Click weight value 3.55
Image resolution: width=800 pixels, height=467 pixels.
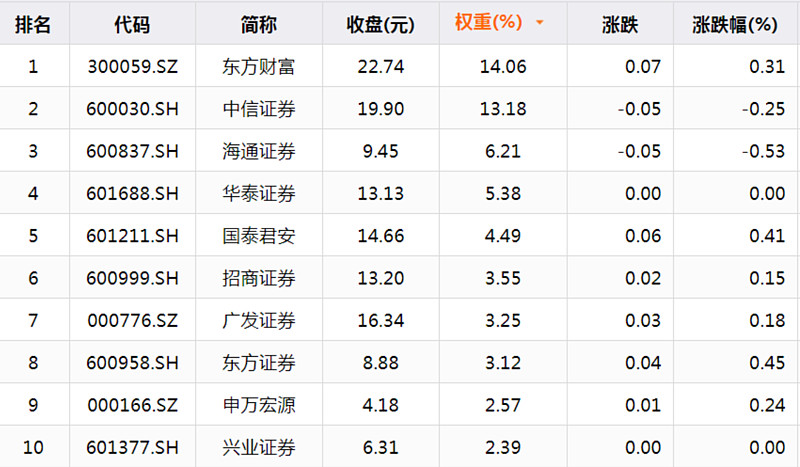[503, 279]
